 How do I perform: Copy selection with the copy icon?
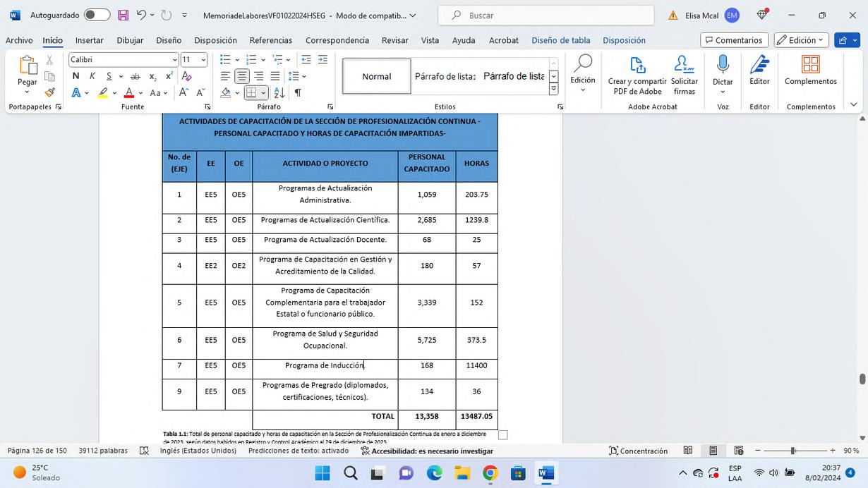click(50, 76)
